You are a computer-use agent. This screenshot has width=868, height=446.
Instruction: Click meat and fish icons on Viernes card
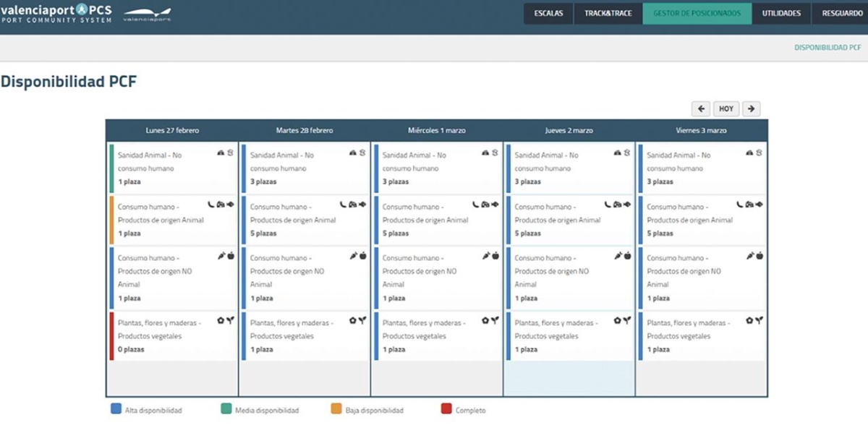tap(751, 205)
